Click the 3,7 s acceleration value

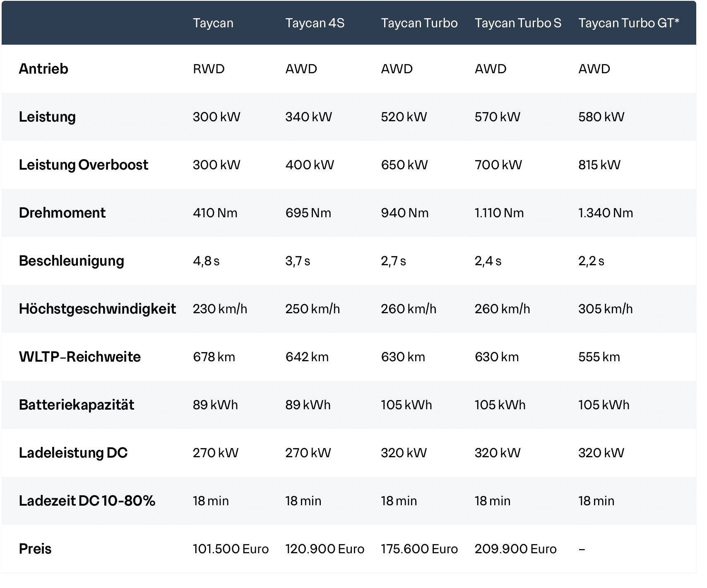tap(298, 261)
